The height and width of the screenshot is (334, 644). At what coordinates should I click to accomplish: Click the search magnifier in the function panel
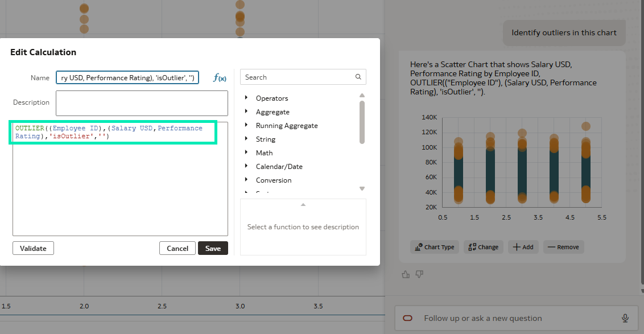click(358, 76)
